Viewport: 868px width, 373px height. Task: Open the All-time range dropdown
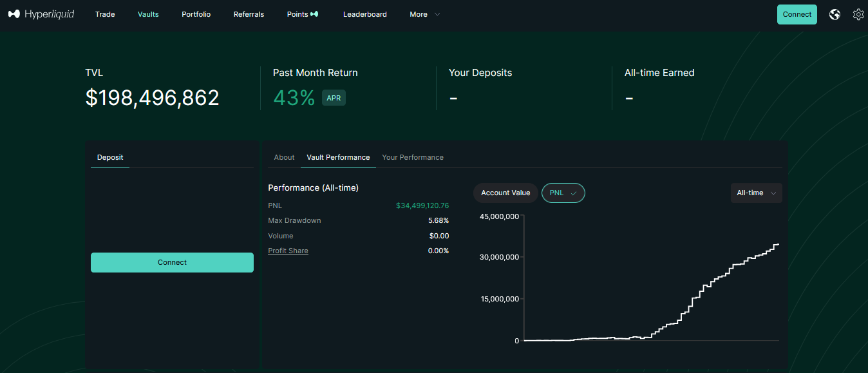[x=757, y=193]
